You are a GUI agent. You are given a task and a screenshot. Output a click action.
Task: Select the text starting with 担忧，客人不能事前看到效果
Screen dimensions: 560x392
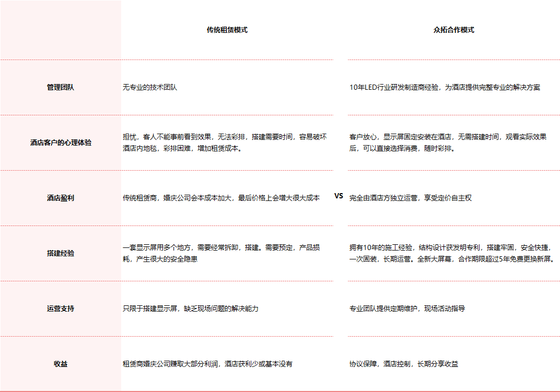(225, 142)
